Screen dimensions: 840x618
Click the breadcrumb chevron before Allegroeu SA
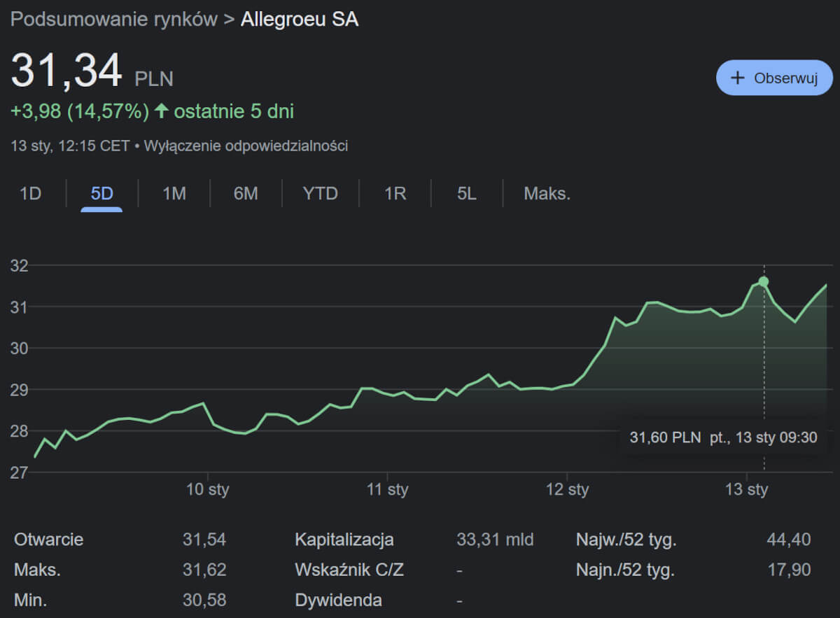(x=228, y=20)
